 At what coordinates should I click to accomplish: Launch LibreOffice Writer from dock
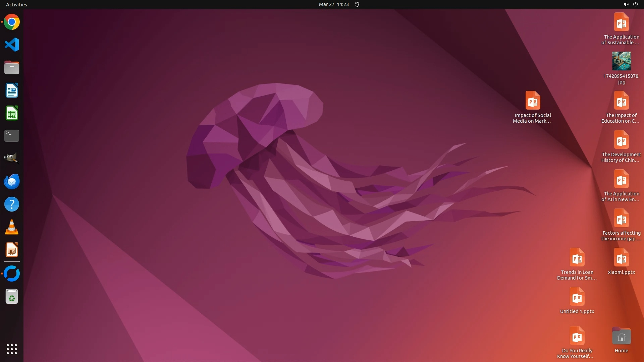[12, 90]
